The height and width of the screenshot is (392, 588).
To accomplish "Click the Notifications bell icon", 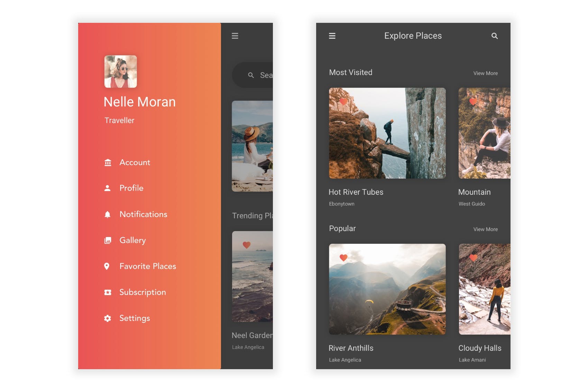I will (x=108, y=215).
